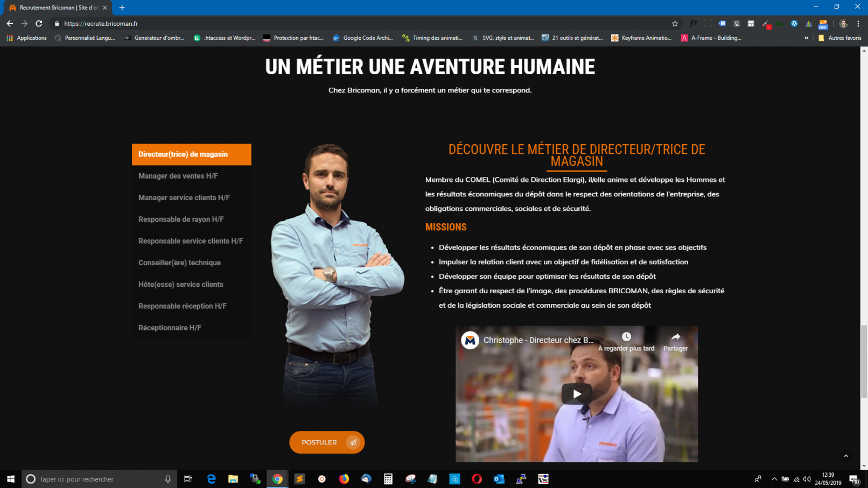Go back using the browser back arrow

click(x=10, y=24)
